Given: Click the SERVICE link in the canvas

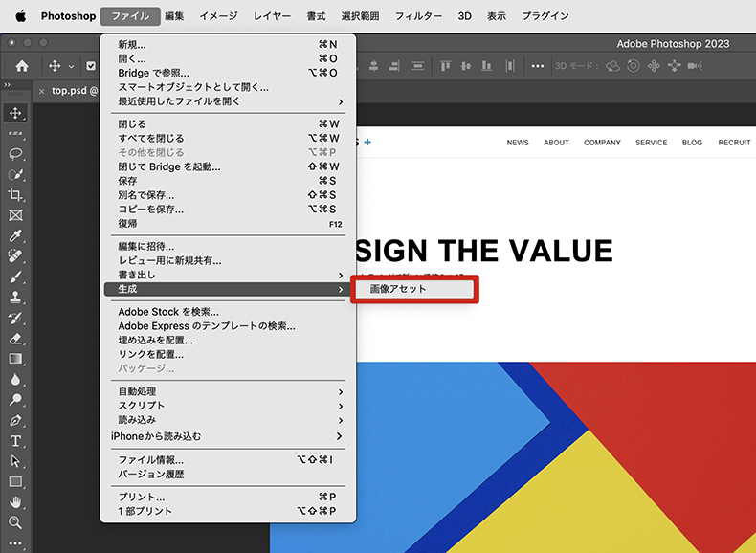Looking at the screenshot, I should coord(651,143).
